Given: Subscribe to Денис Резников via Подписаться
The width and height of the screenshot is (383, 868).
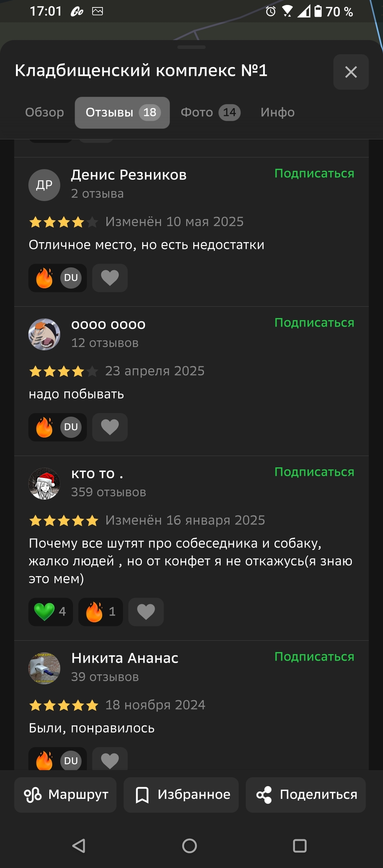Looking at the screenshot, I should [315, 173].
